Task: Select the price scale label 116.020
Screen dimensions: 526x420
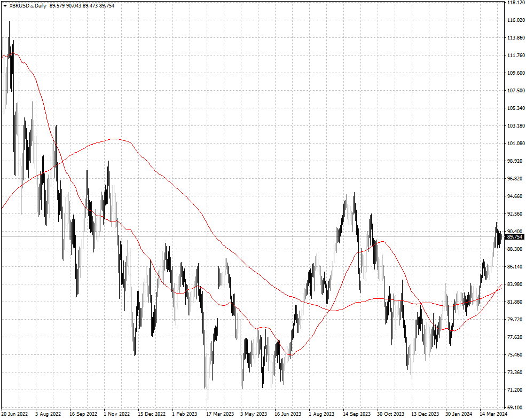Action: [516, 20]
